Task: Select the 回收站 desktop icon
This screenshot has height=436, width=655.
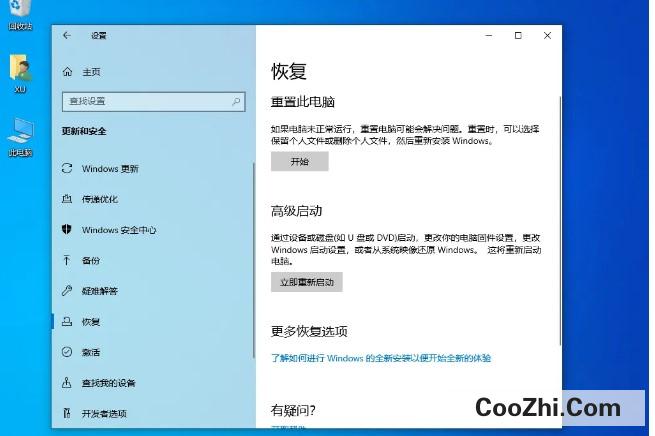Action: [x=20, y=14]
